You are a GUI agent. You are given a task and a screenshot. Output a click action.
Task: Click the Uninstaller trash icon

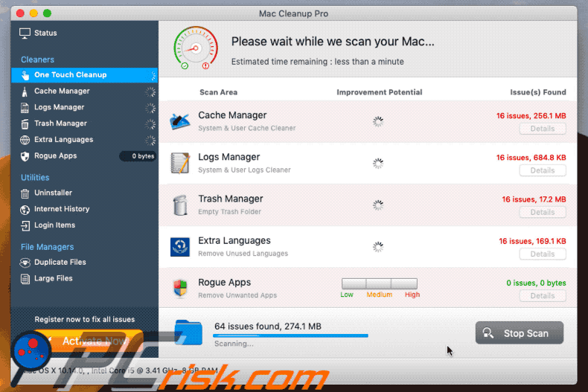[x=25, y=193]
